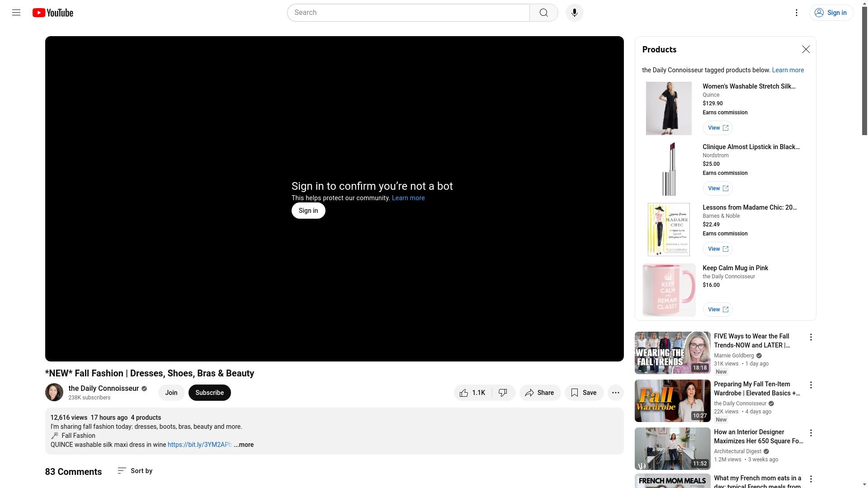Open Sort by comments dropdown
This screenshot has width=868, height=488.
135,471
